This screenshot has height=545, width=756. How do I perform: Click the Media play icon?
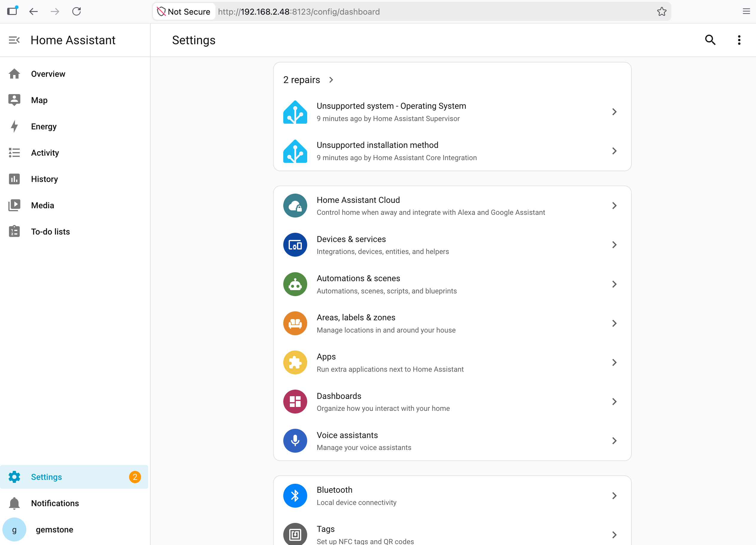pos(14,205)
